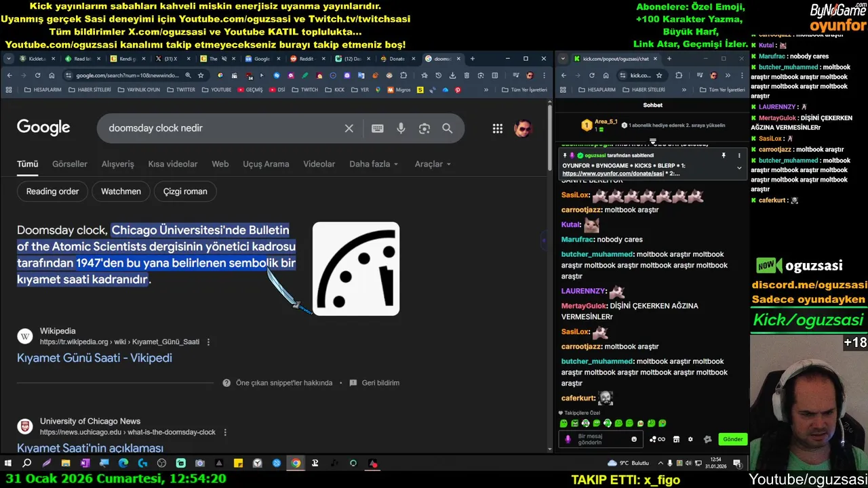Open emoji picker in chat message box

[634, 439]
